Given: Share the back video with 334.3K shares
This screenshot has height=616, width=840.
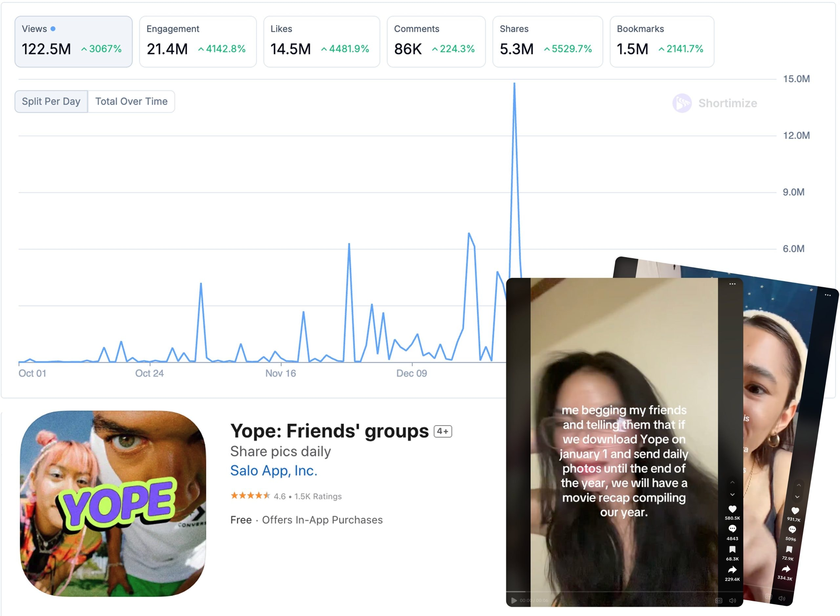Looking at the screenshot, I should (786, 569).
